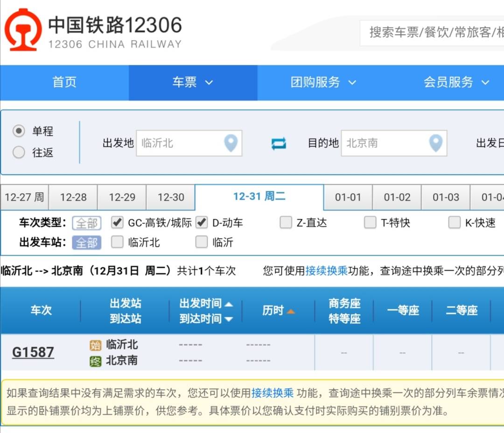Uncheck GC-高铁/城际 train type
The image size is (504, 433).
[x=117, y=223]
